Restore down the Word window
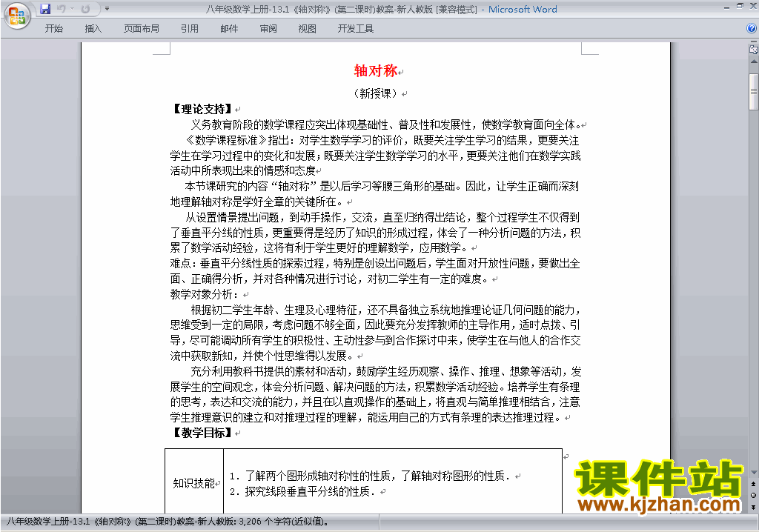 [740, 6]
